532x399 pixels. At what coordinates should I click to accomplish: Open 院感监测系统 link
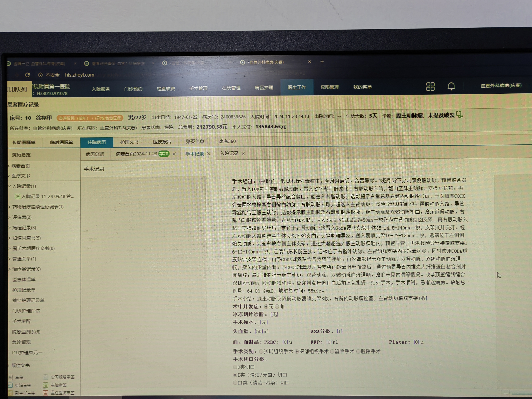26,332
